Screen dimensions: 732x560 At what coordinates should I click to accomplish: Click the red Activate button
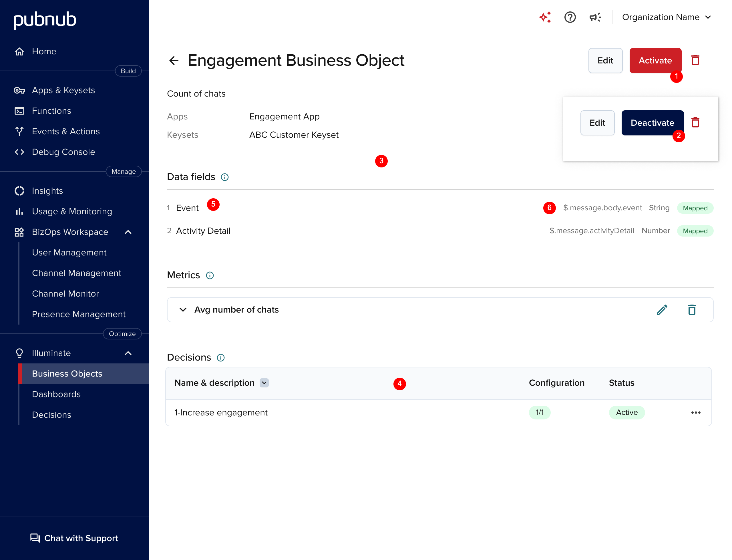655,61
